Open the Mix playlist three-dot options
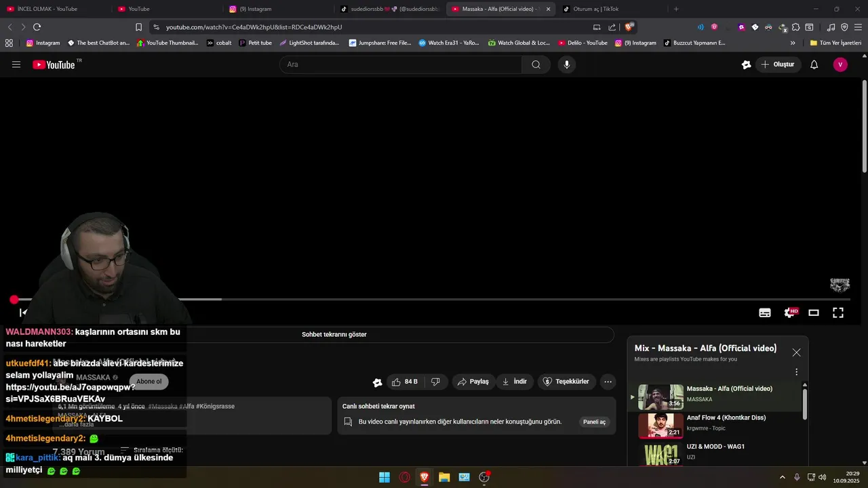 (x=796, y=372)
